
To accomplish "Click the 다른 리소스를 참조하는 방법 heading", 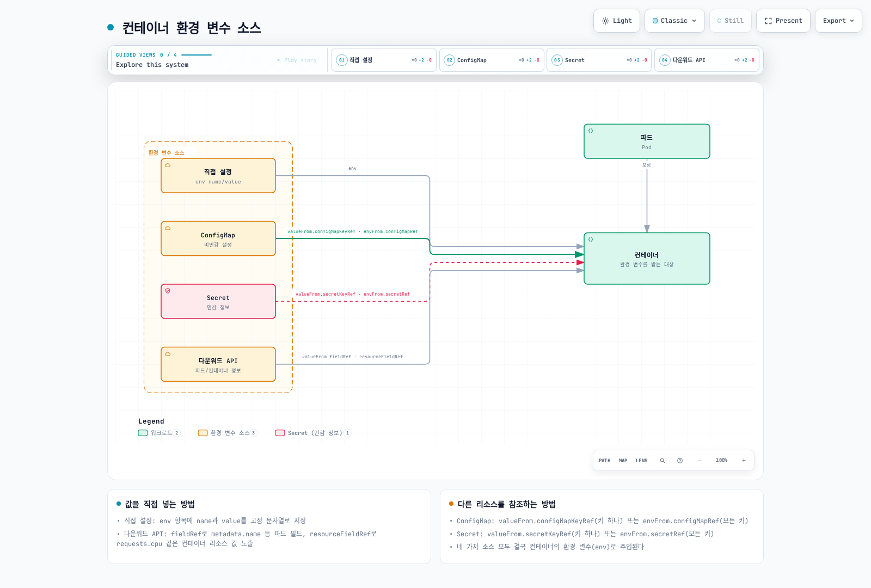I will 507,504.
